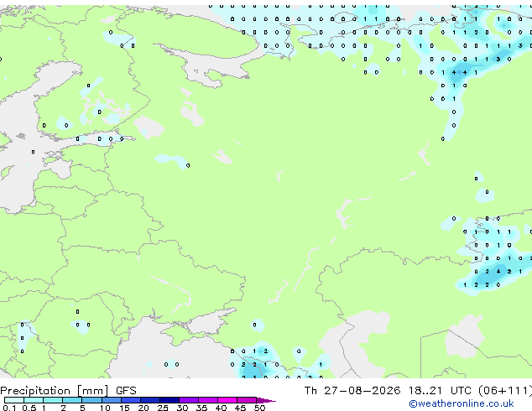Image resolution: width=532 pixels, height=411 pixels.
Task: Click the over-50 mm arrow swatch
Action: pos(266,400)
